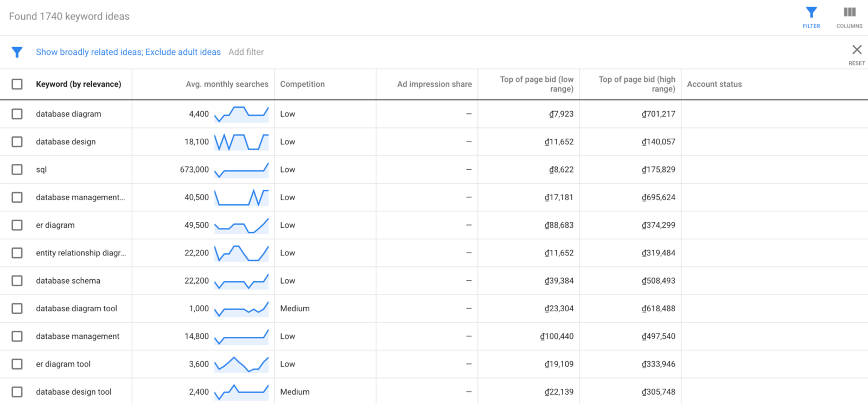868x404 pixels.
Task: Sort by Competition column header
Action: 302,84
